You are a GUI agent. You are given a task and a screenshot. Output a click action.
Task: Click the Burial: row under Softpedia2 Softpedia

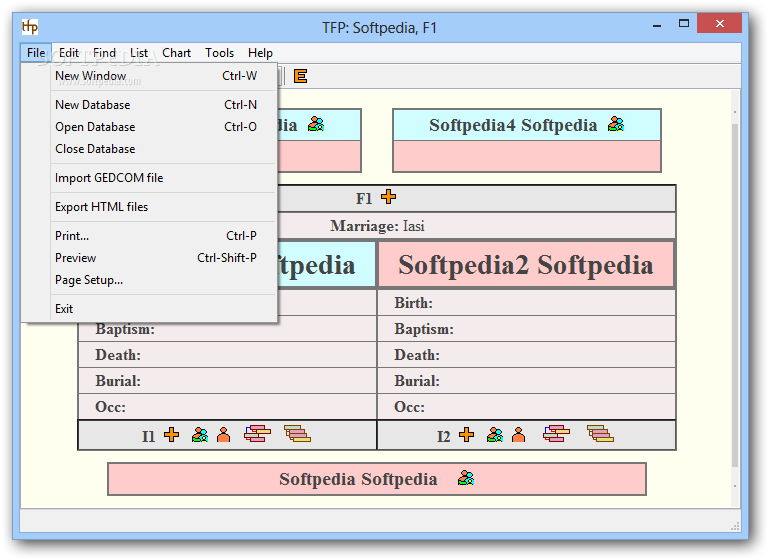point(526,381)
